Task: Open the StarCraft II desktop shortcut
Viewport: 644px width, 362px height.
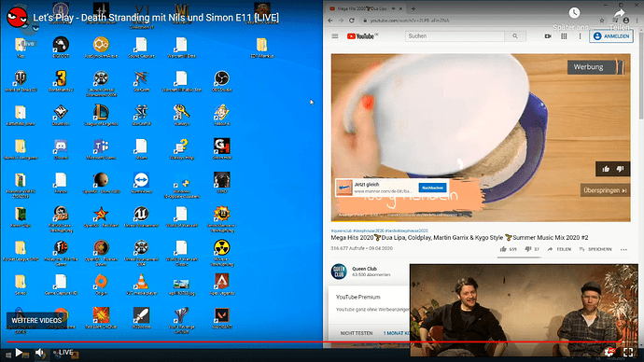Action: [141, 112]
